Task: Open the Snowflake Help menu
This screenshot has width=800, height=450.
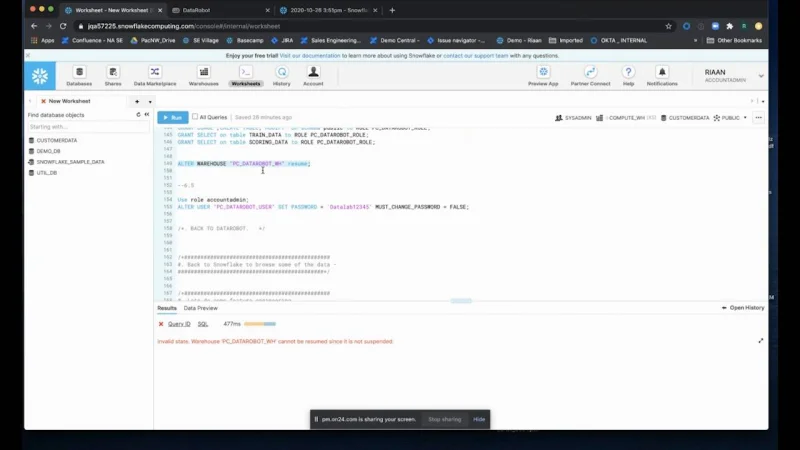Action: click(x=629, y=76)
